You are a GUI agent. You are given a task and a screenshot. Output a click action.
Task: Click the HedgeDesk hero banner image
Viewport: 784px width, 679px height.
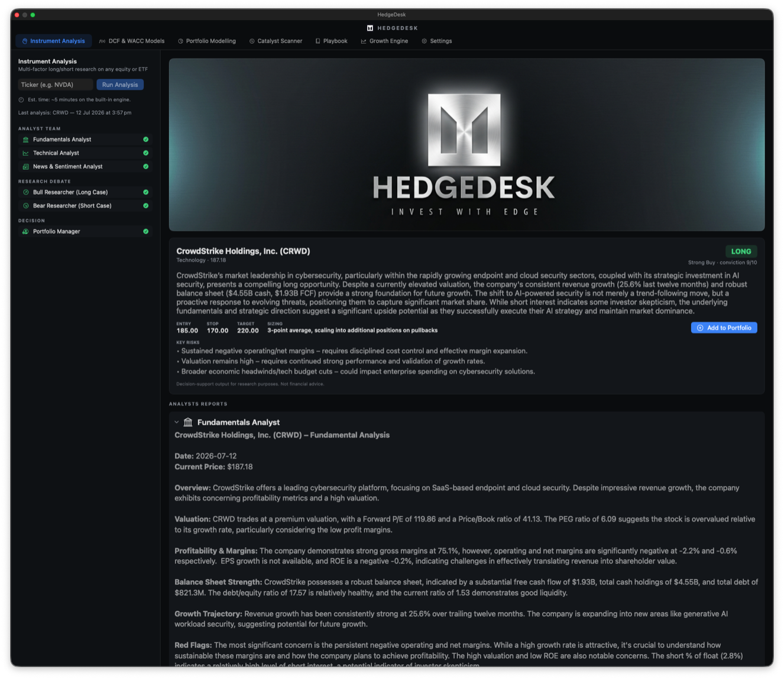pos(466,144)
